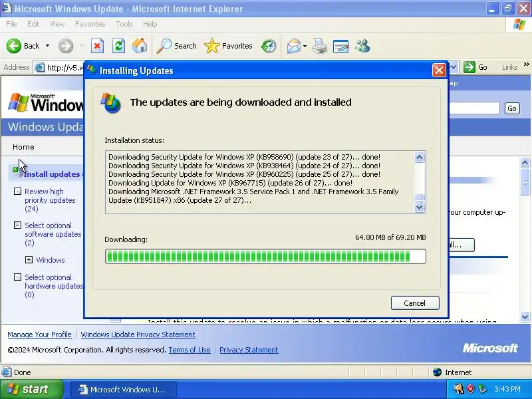This screenshot has width=532, height=399.
Task: Open the Search toolbar button
Action: (x=176, y=46)
